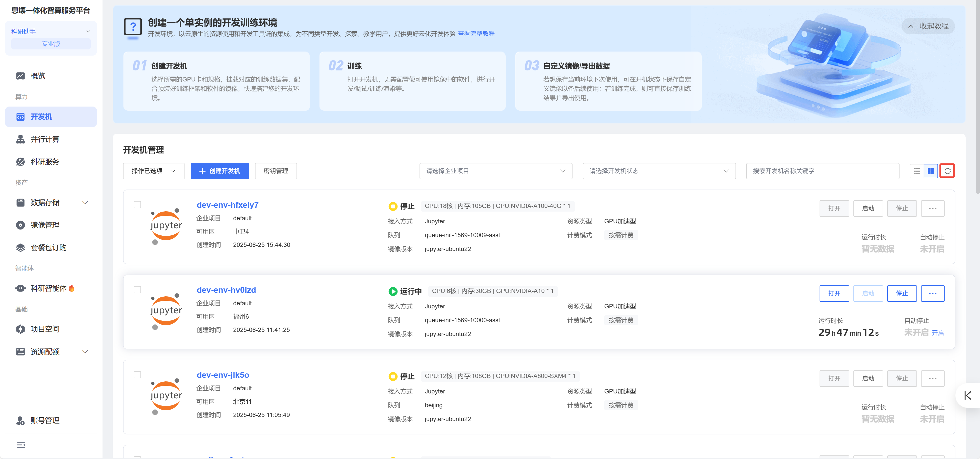
Task: Click the 账号管理 user icon
Action: (21, 420)
